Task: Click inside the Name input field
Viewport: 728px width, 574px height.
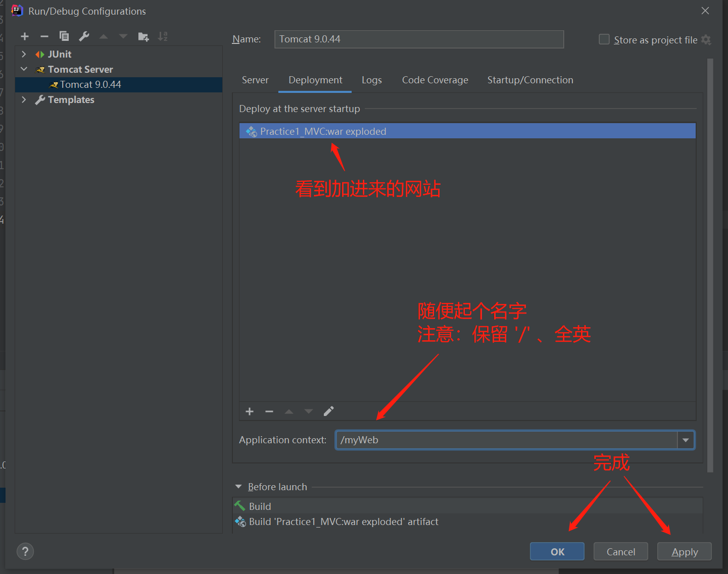Action: coord(419,39)
